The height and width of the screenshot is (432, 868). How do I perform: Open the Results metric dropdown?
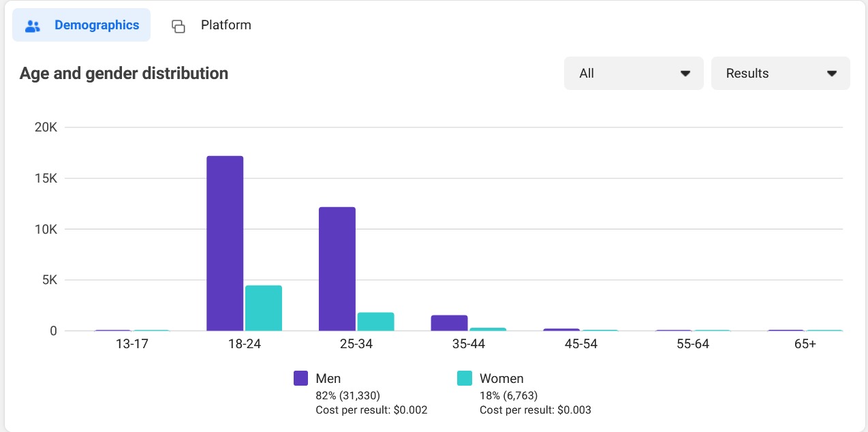780,73
